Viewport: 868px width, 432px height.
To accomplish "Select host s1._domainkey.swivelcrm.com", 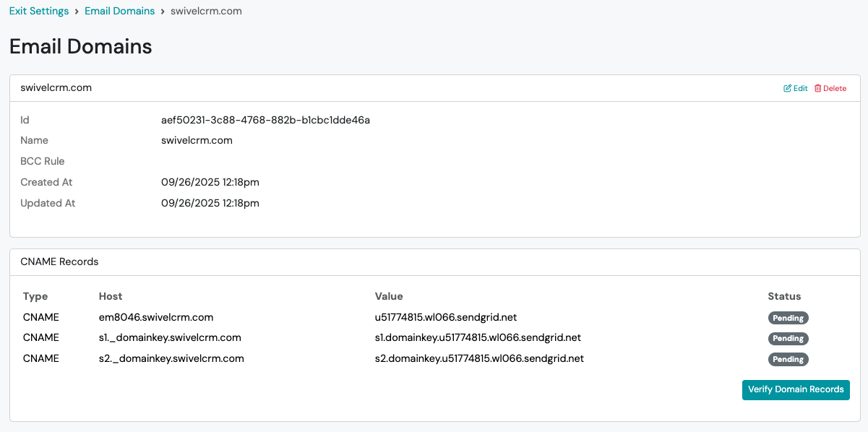I will (170, 337).
